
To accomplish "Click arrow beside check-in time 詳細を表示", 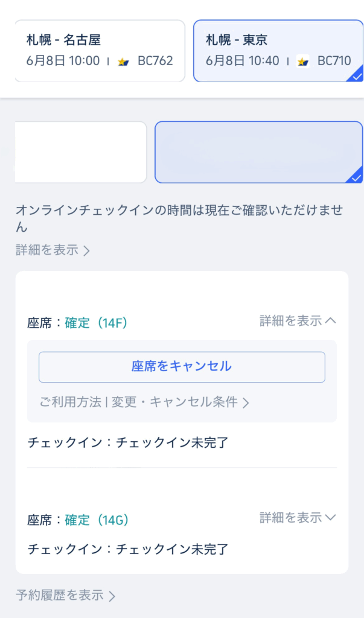I will click(x=86, y=250).
